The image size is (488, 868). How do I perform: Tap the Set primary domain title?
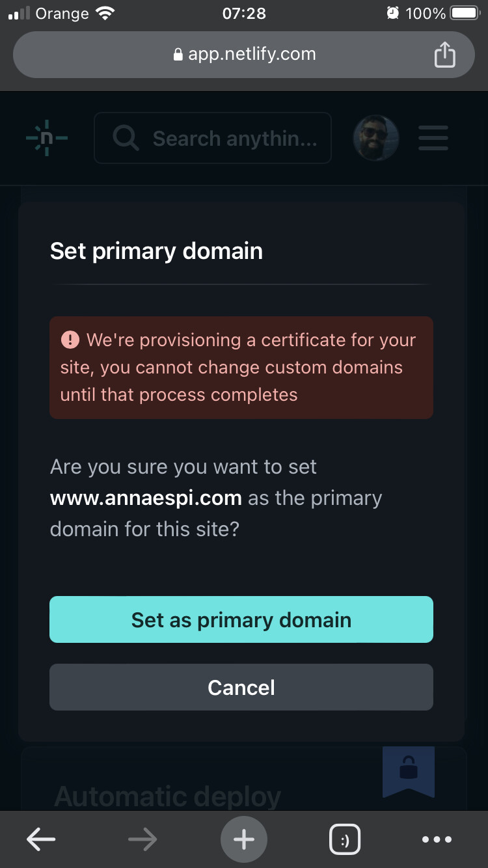point(156,251)
